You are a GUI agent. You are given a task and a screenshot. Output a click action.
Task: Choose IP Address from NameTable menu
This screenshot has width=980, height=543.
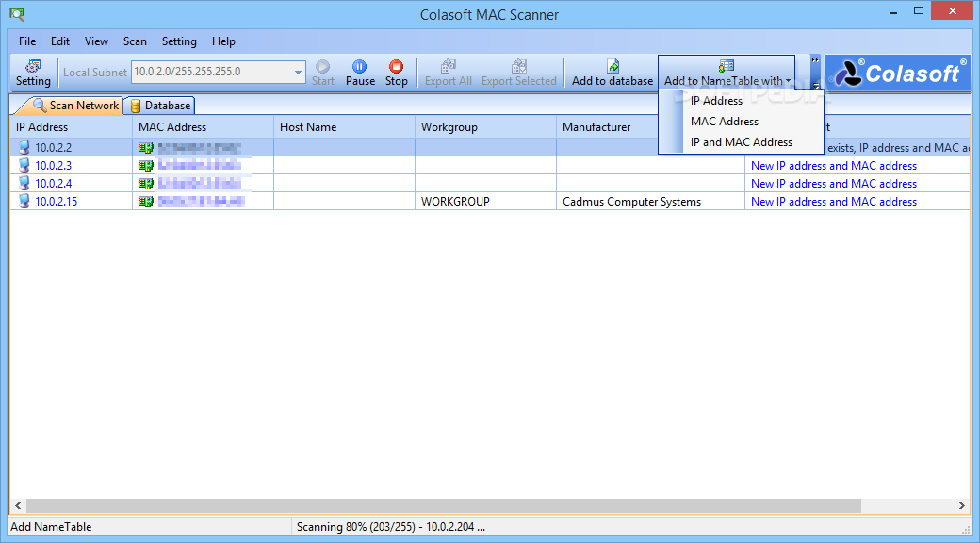point(716,101)
